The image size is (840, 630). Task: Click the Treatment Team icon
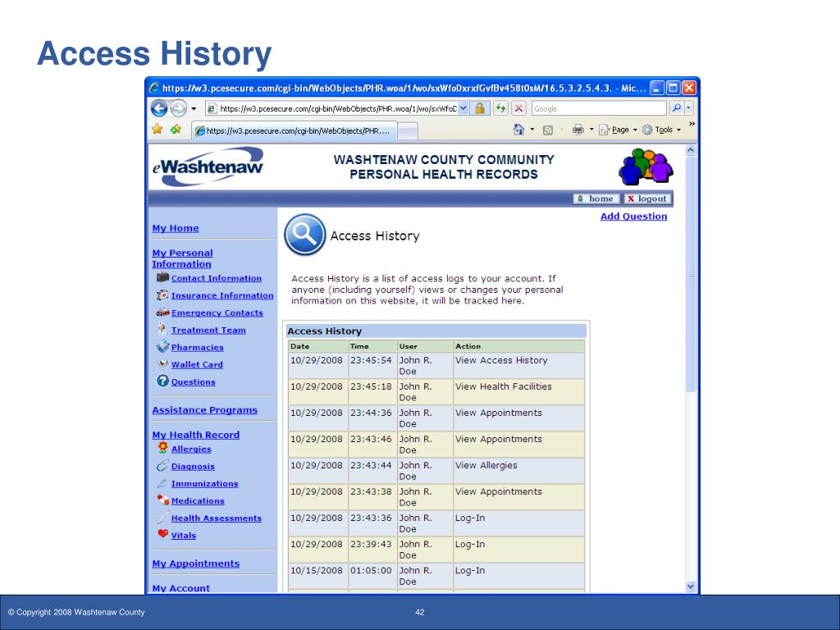coord(162,328)
